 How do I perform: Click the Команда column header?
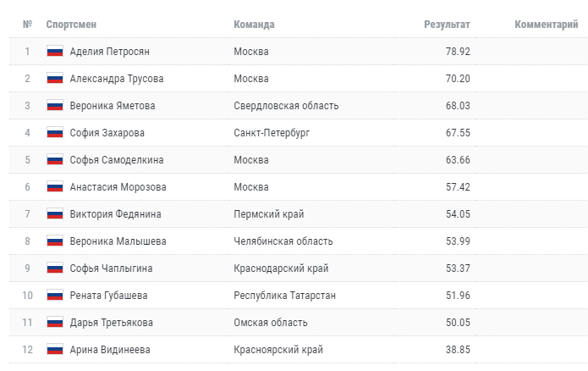tap(254, 25)
